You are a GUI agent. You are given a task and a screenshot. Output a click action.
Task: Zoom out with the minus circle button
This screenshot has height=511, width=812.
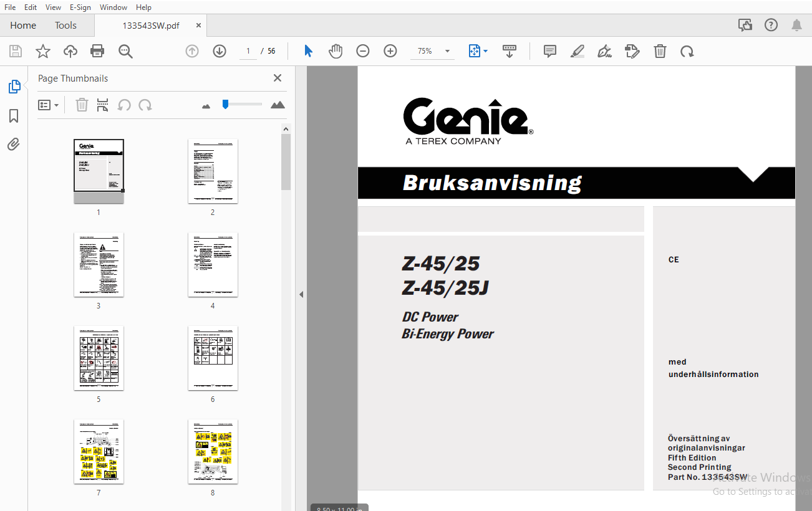pos(363,51)
